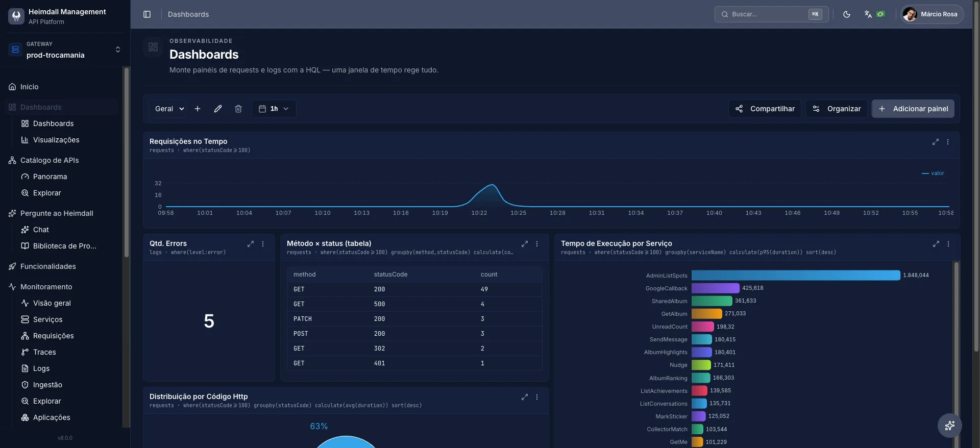
Task: Open the prod-trocamania gateway selector
Action: click(x=65, y=49)
